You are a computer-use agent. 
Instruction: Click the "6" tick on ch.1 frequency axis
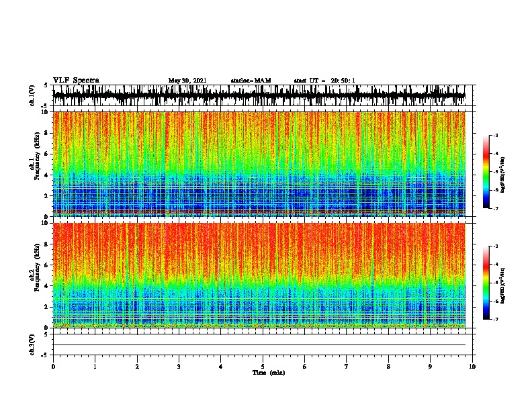coord(47,154)
